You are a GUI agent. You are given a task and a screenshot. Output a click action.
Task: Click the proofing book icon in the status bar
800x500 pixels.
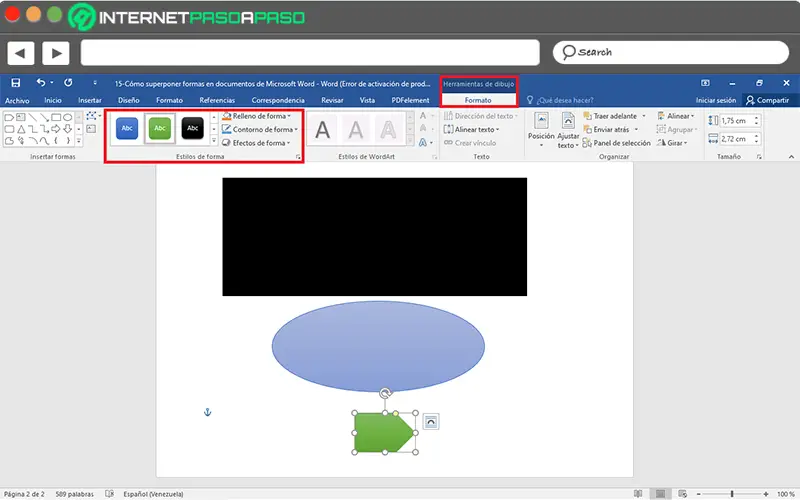(x=109, y=494)
